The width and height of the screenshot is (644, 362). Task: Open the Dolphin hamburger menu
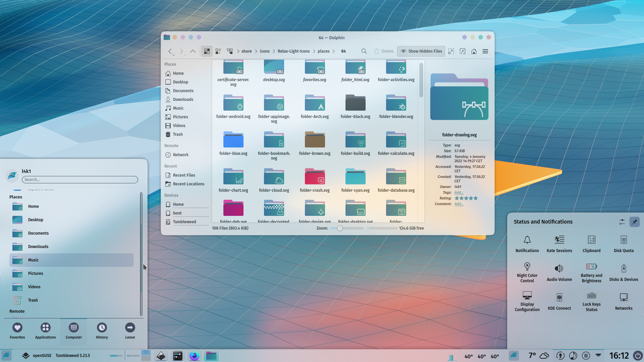pyautogui.click(x=485, y=51)
